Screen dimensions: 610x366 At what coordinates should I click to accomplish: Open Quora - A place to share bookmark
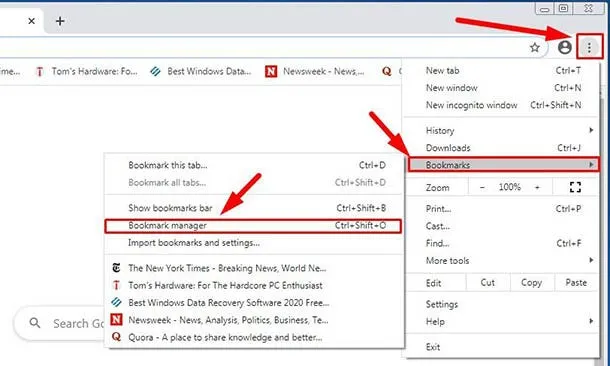(254, 337)
